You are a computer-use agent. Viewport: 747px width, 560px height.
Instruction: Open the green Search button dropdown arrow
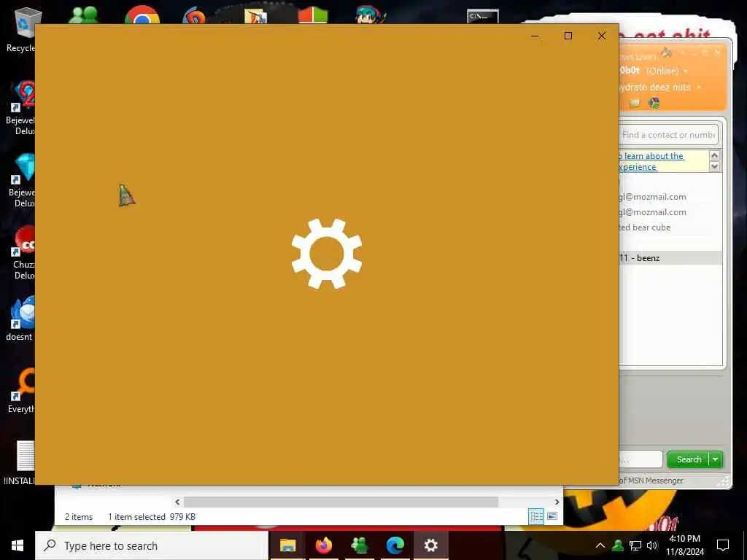point(716,459)
